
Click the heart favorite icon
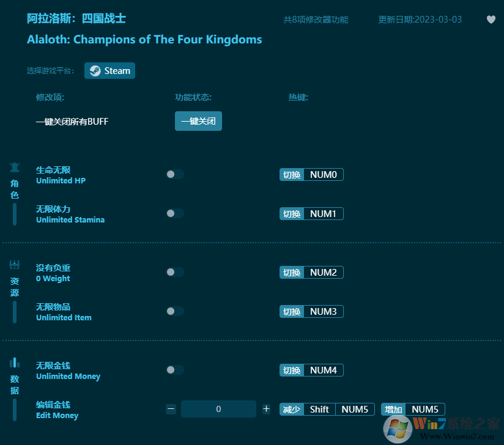491,20
